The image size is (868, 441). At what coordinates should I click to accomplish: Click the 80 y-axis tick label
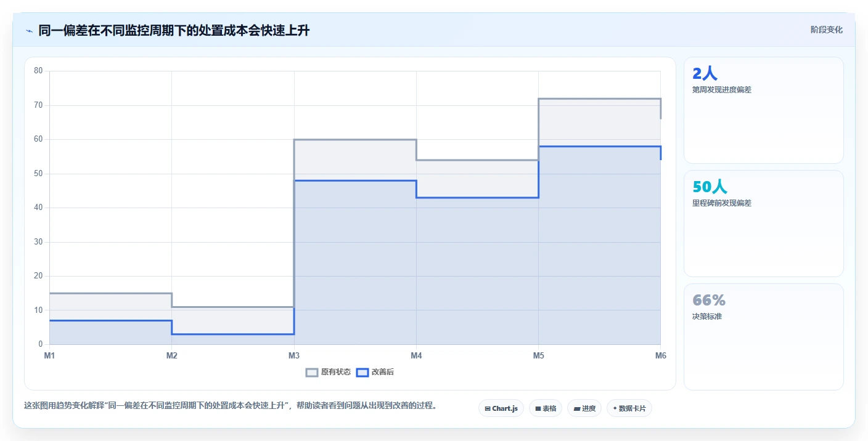coord(38,71)
